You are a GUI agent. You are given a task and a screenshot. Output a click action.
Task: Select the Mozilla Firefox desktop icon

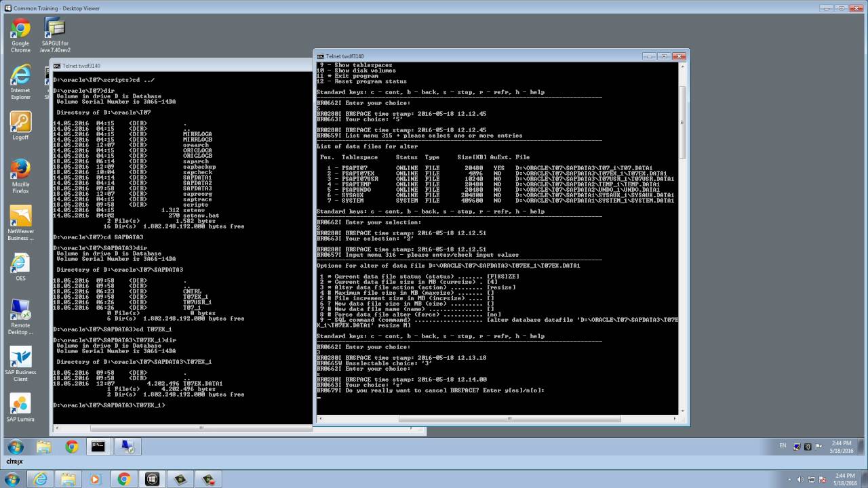pos(20,176)
